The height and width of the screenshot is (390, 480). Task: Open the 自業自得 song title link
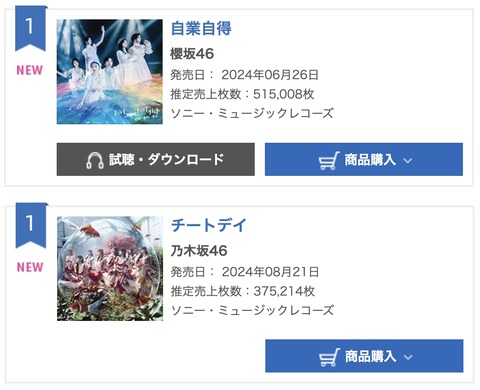point(201,28)
